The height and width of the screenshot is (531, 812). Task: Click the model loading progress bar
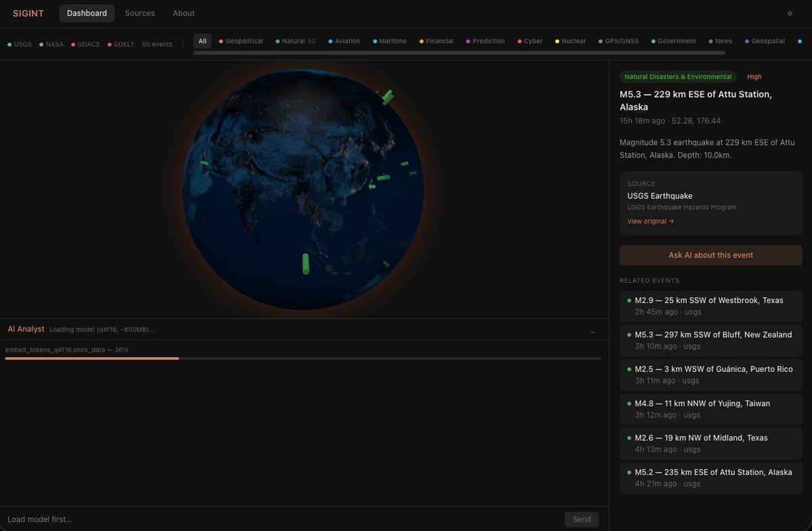point(303,359)
